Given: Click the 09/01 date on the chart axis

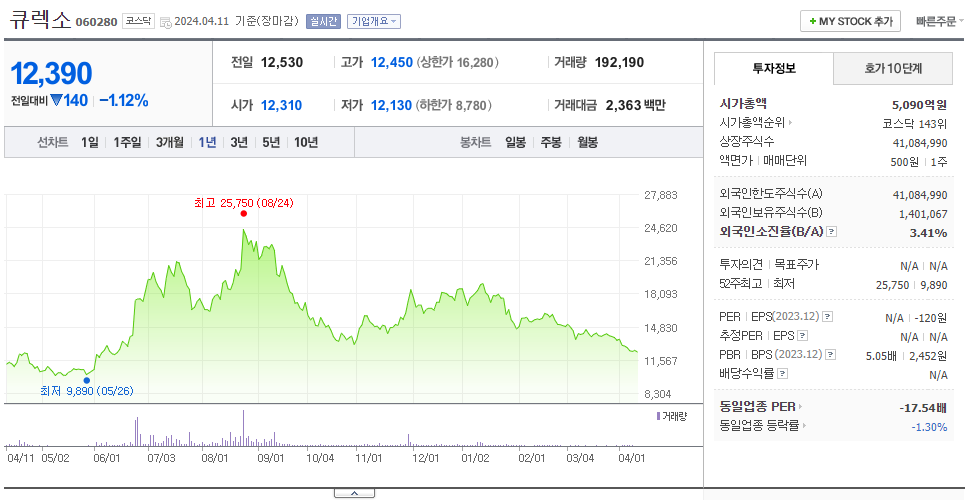Looking at the screenshot, I should (x=270, y=458).
